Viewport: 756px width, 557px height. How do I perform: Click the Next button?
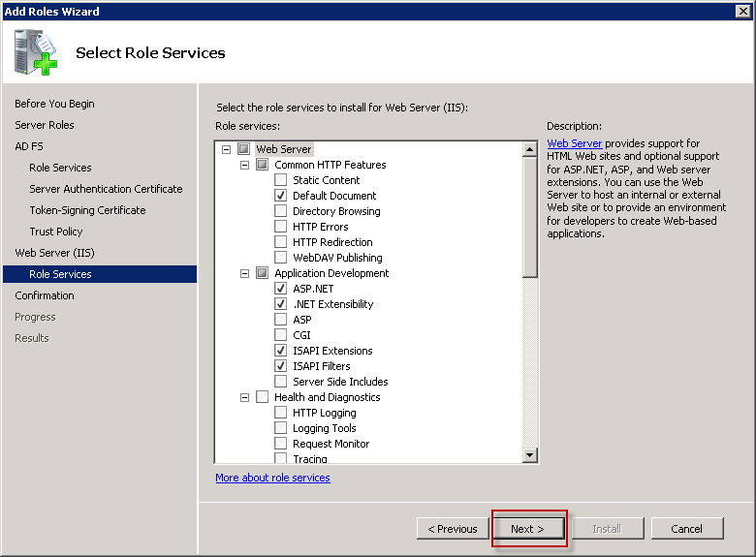point(528,529)
